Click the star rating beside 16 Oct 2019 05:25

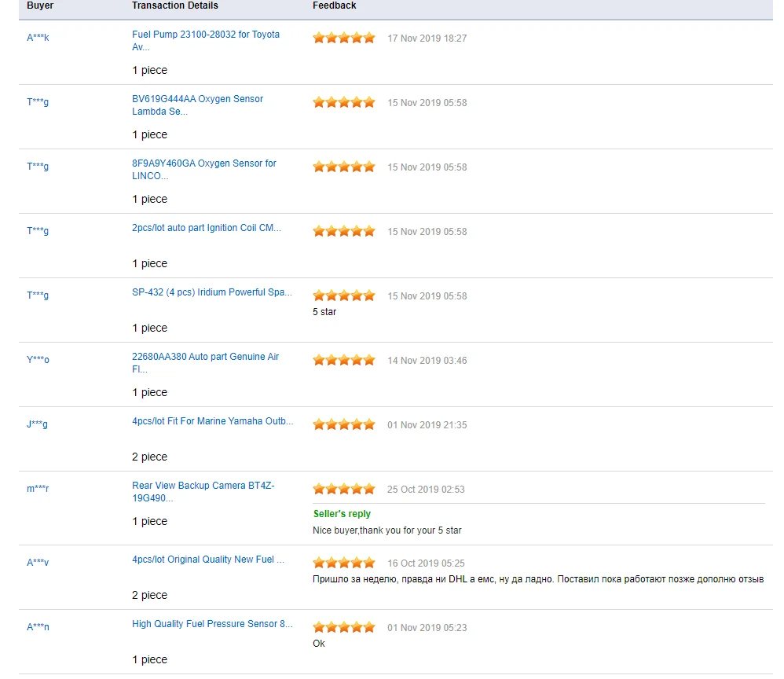[344, 563]
